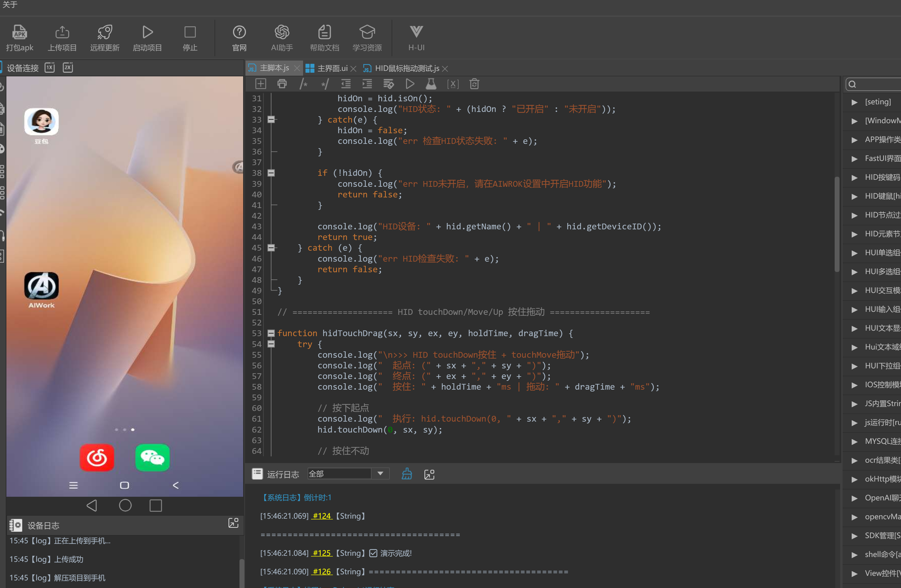Image resolution: width=901 pixels, height=588 pixels.
Task: Click the device back triangle button
Action: 92,506
